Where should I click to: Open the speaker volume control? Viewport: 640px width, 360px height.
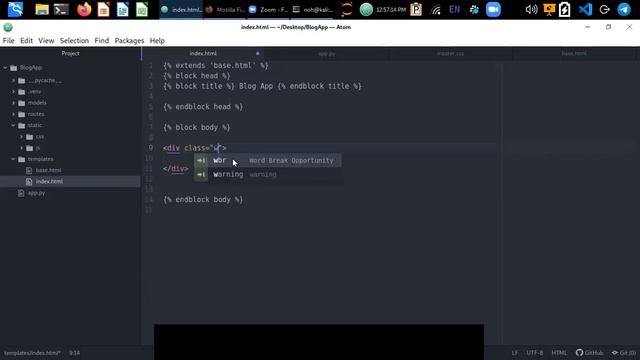(x=531, y=9)
